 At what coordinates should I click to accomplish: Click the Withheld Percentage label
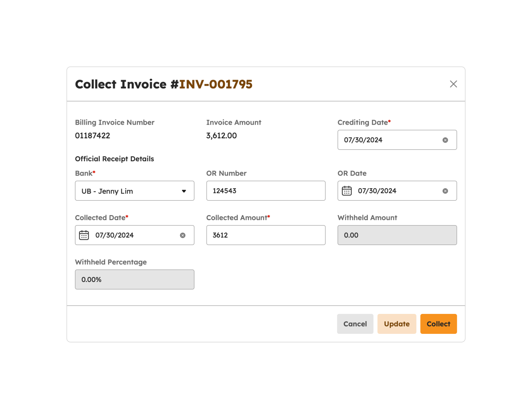point(111,262)
